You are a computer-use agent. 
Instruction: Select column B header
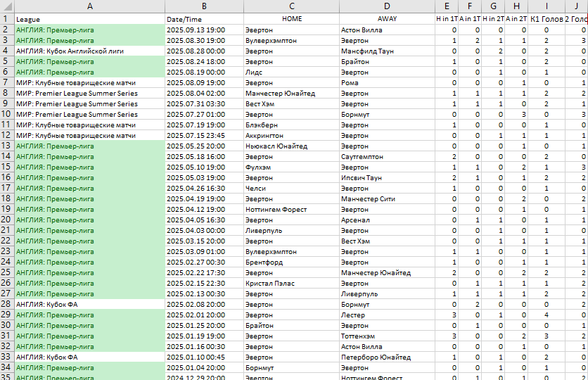click(x=204, y=6)
